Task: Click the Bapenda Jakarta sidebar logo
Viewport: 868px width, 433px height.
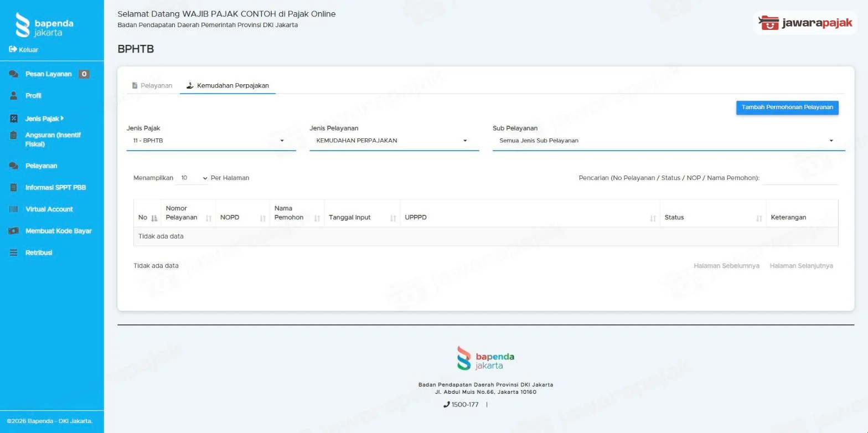Action: 44,25
